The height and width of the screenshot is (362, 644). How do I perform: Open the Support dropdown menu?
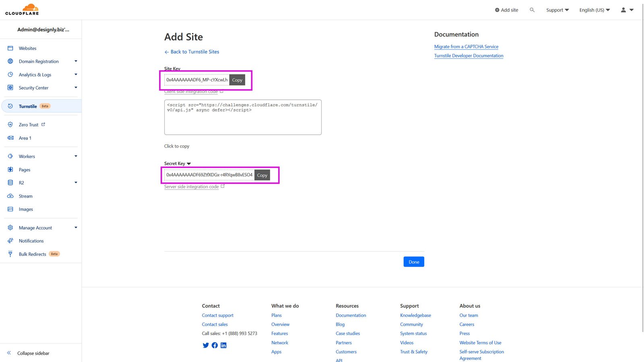(557, 10)
